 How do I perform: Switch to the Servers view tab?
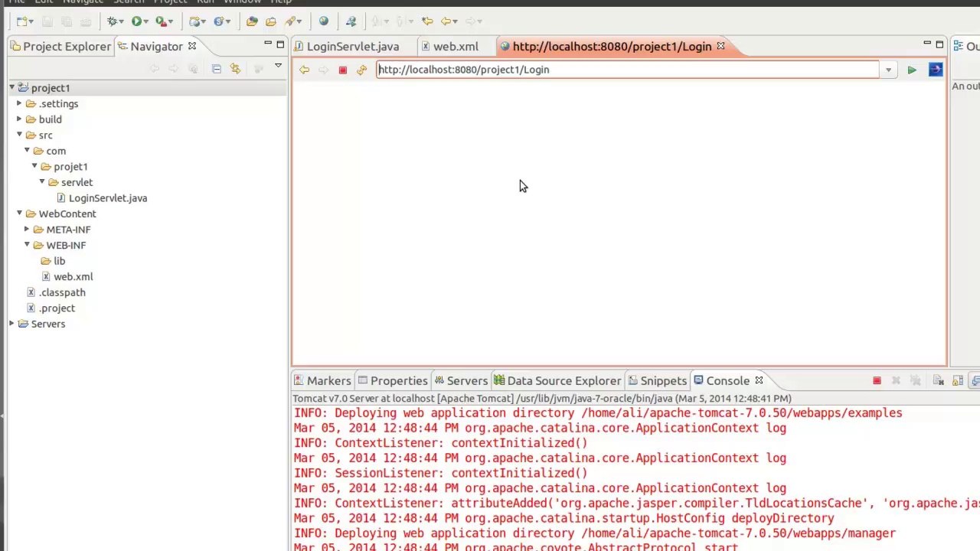point(460,380)
